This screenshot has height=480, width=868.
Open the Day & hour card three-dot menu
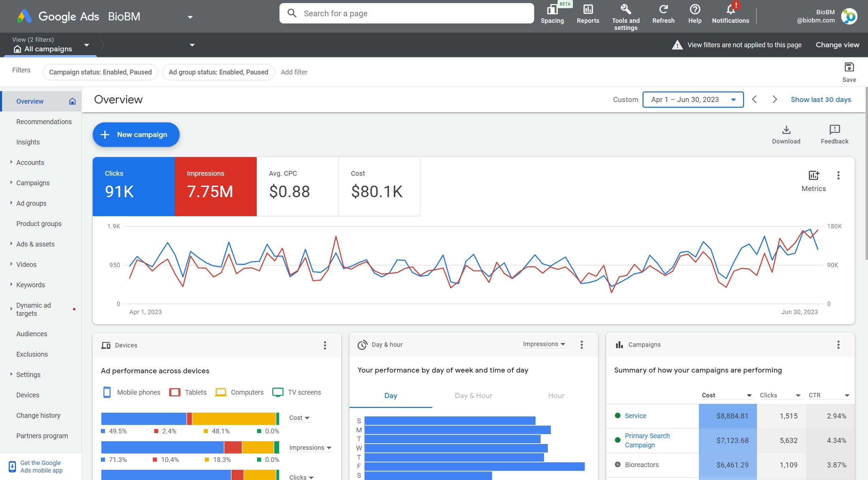pos(582,345)
